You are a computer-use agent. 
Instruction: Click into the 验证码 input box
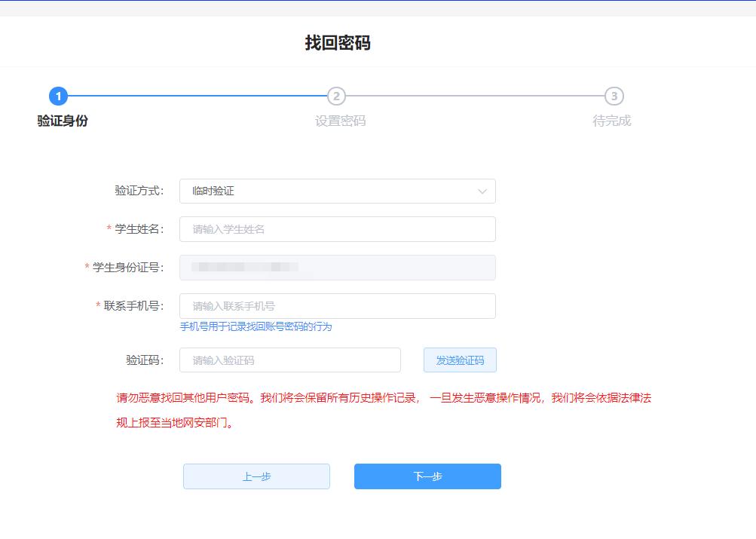click(x=289, y=360)
